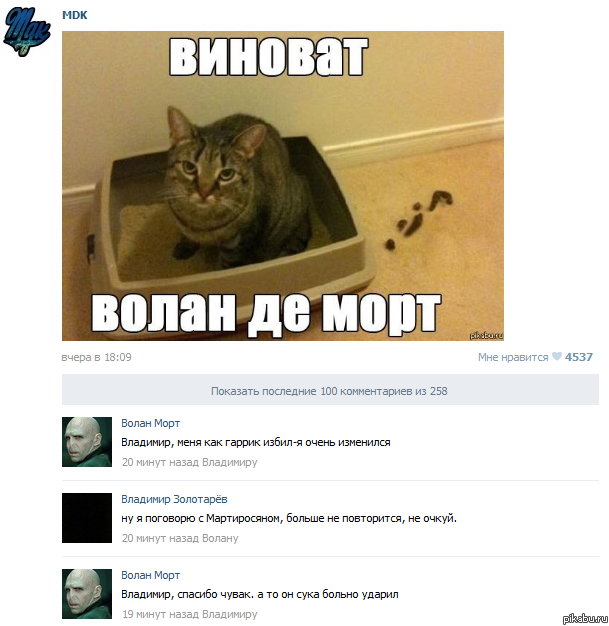
Task: Open Владимир Золотарёв profile name link
Action: click(x=174, y=499)
